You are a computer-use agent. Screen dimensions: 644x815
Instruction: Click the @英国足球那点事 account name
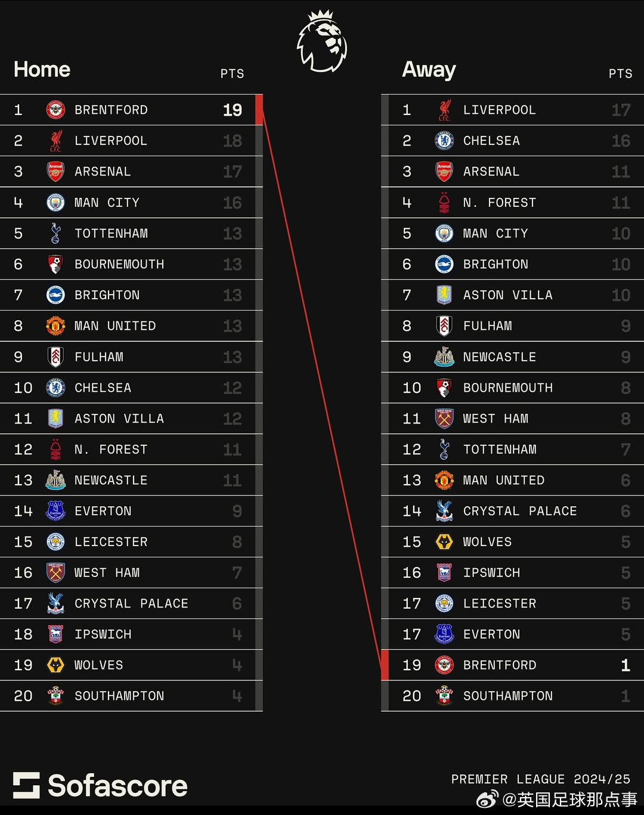pos(569,799)
